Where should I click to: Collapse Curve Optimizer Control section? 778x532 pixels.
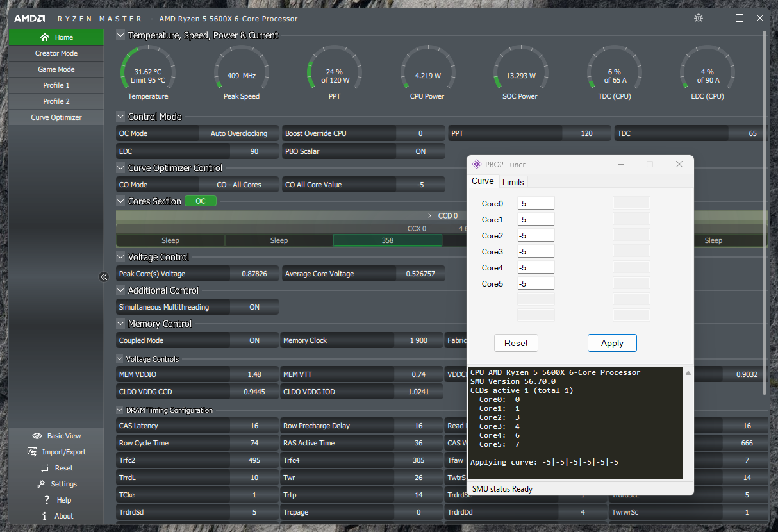pos(120,168)
